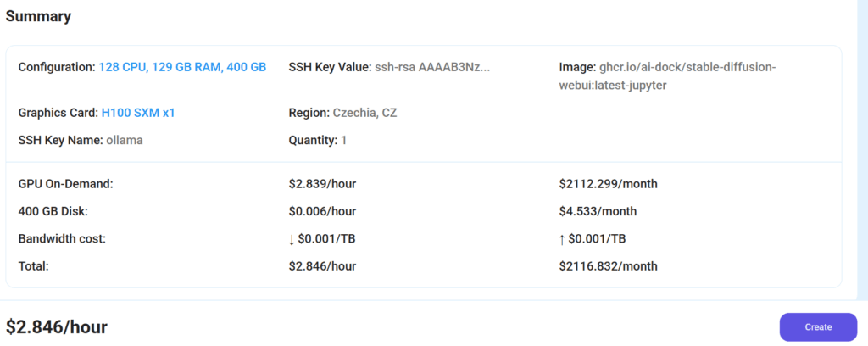Click the ollama SSH key name
This screenshot has width=868, height=346.
[x=125, y=140]
